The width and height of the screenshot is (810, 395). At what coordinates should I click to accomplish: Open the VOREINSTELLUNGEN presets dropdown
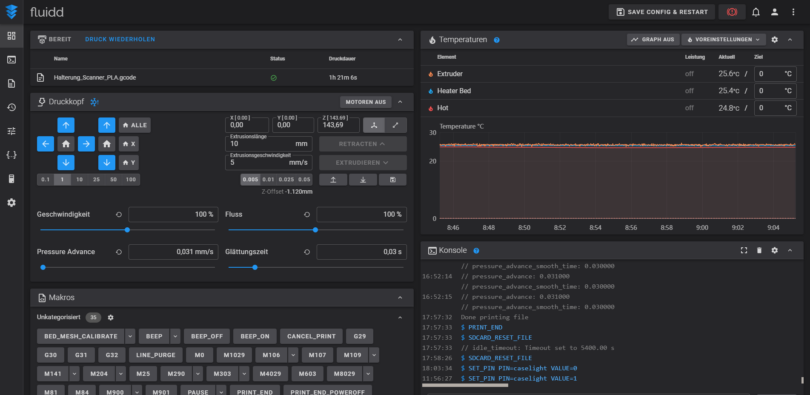coord(724,39)
